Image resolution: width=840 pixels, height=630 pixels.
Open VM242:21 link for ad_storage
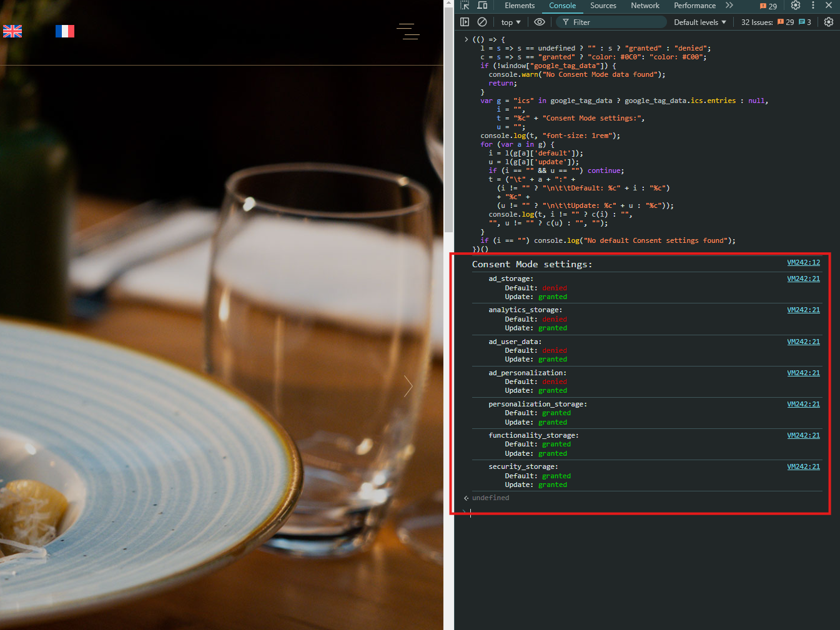[x=803, y=279]
